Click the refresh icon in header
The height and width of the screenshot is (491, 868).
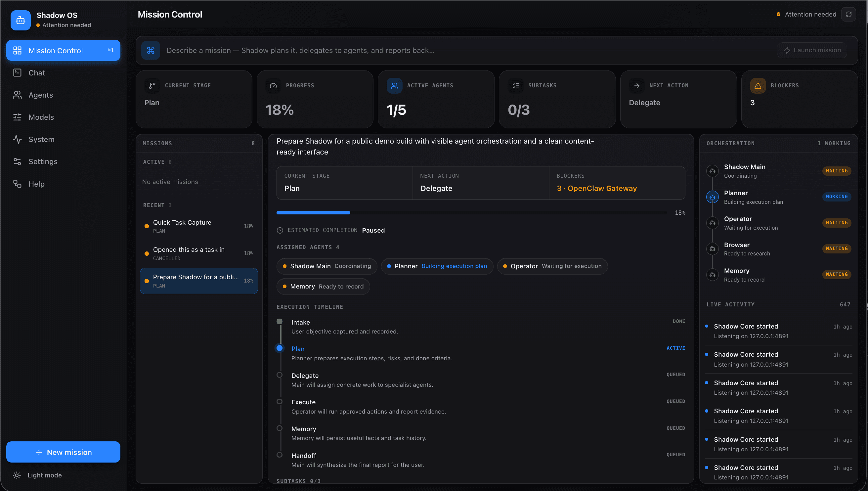(848, 14)
